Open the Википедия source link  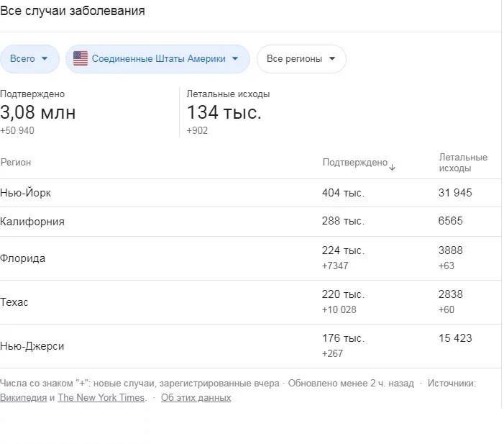click(23, 398)
